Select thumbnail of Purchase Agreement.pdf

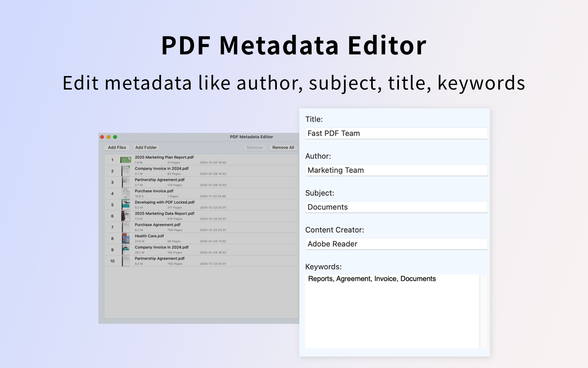point(126,227)
